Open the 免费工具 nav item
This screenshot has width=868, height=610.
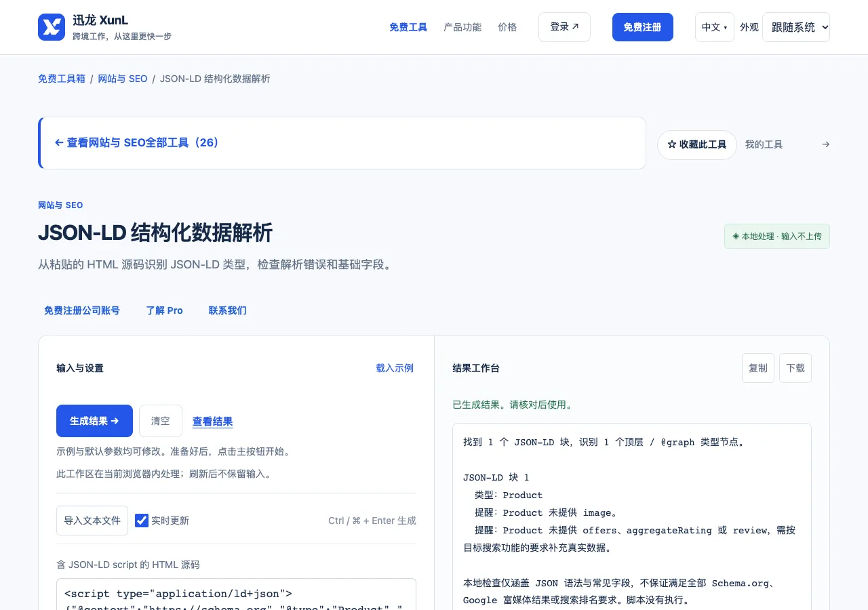click(408, 27)
